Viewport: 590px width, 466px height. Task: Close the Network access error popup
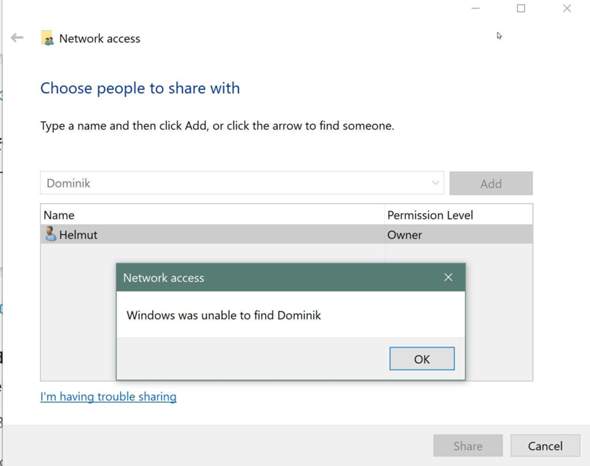[448, 277]
